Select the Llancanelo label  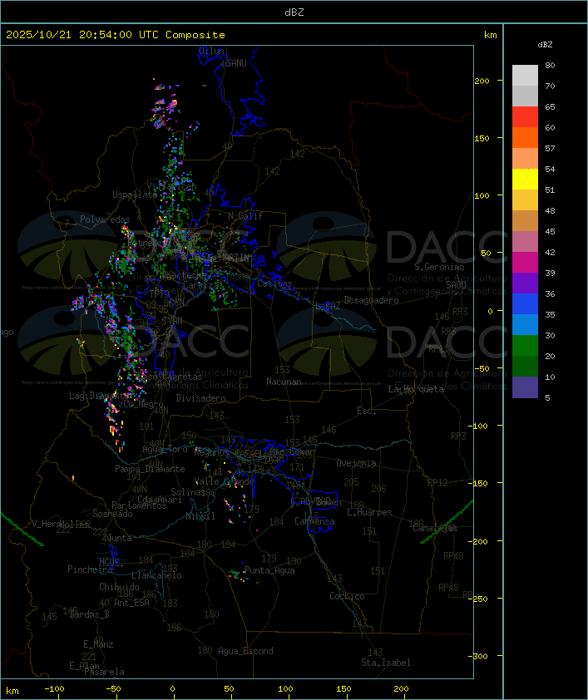pos(156,575)
